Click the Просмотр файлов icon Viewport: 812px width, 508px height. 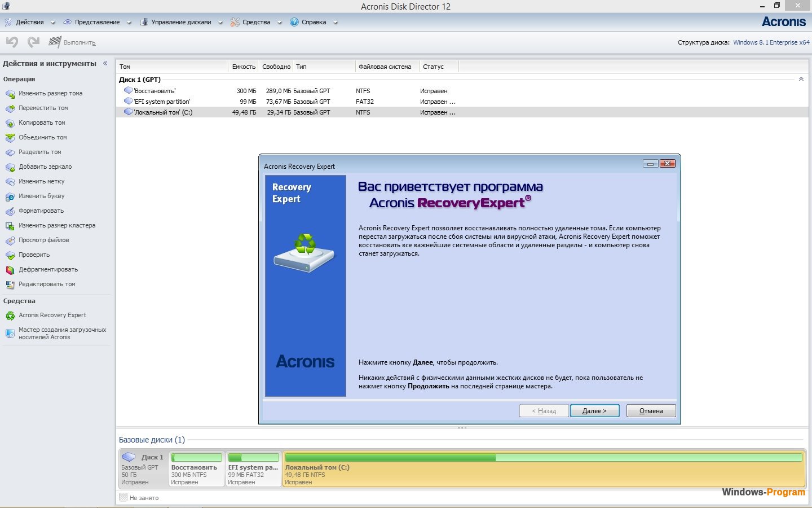coord(10,240)
